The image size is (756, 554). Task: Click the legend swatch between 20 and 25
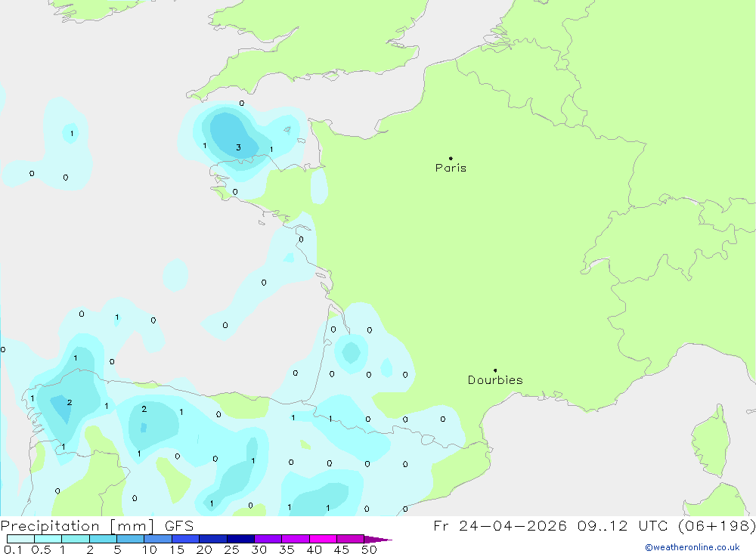coord(212,539)
